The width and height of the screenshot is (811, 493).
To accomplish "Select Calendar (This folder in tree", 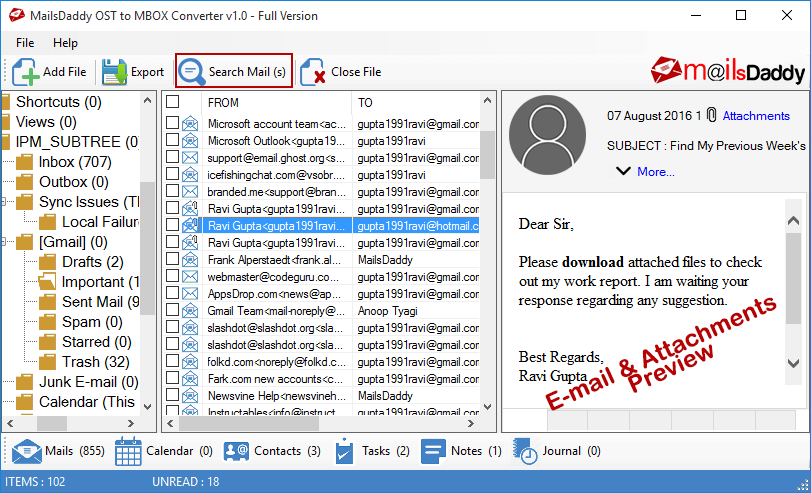I will 86,402.
